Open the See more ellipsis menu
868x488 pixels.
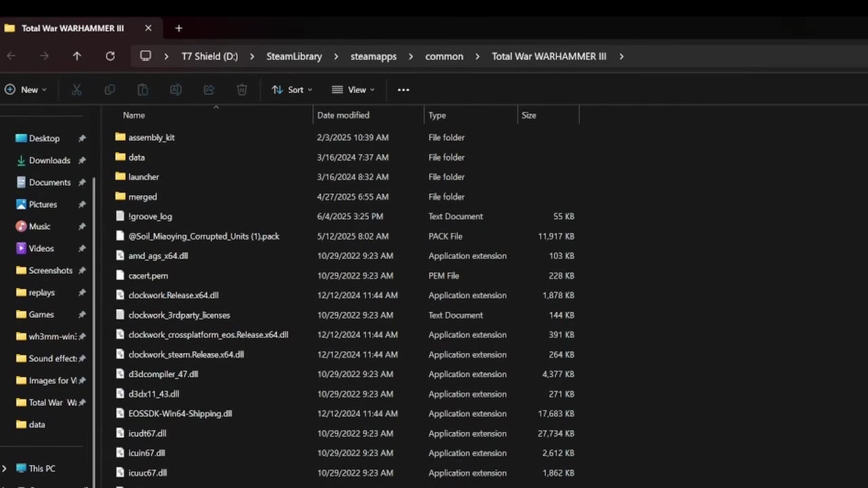(403, 89)
